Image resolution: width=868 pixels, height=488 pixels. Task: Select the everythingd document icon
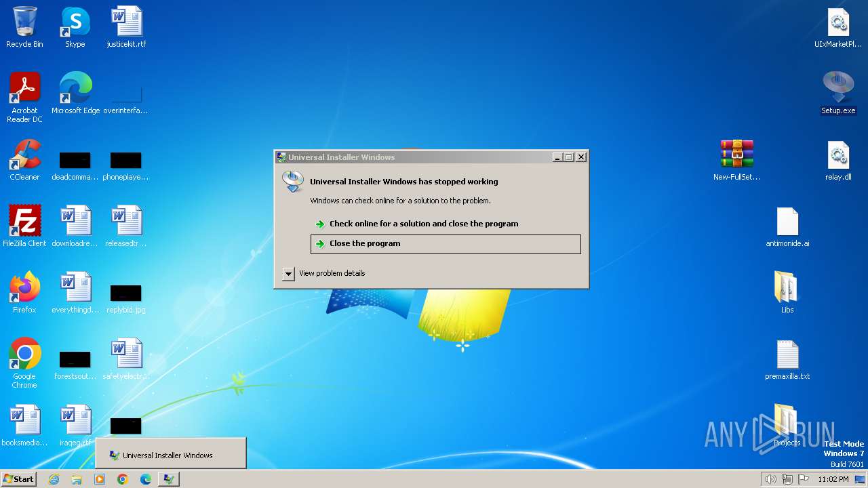(75, 292)
